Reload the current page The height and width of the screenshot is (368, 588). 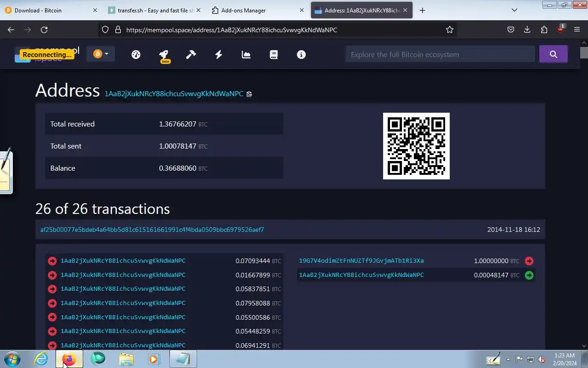click(44, 29)
